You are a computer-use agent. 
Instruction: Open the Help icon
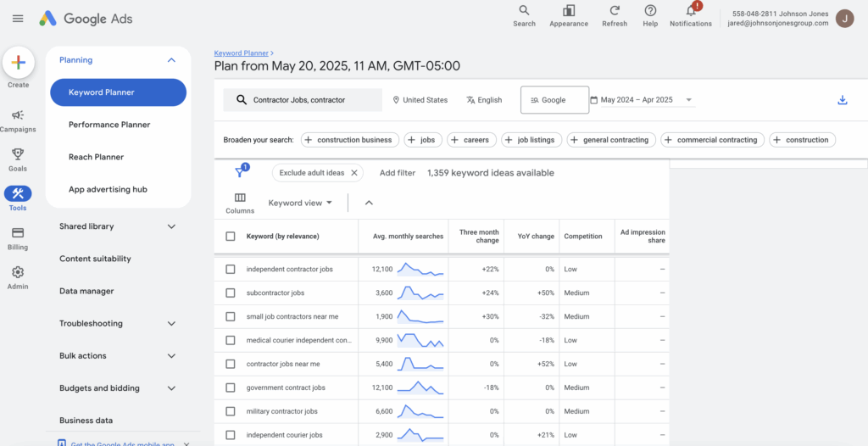[x=650, y=15]
